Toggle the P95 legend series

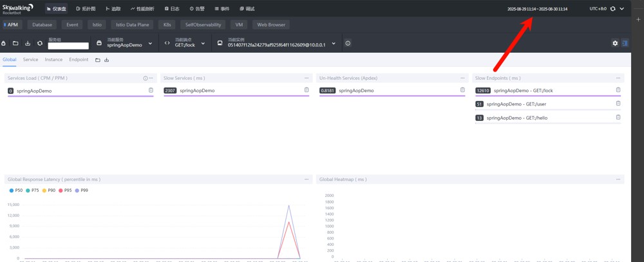tap(65, 191)
